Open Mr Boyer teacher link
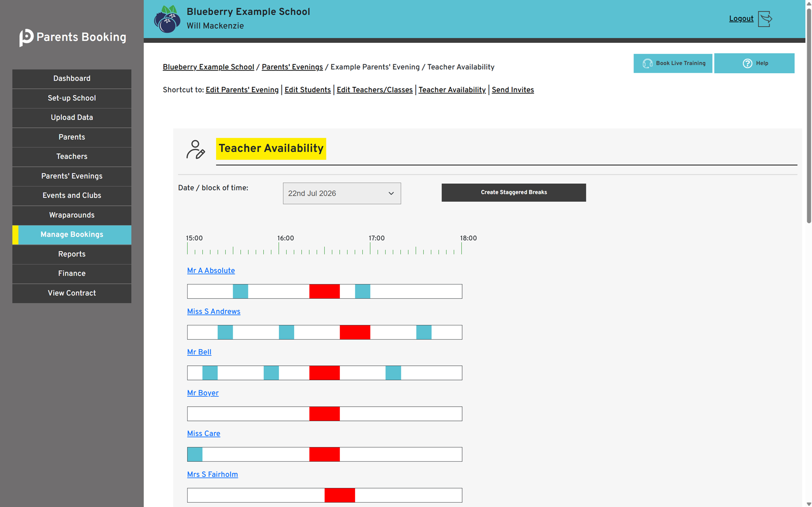The image size is (812, 507). click(203, 393)
